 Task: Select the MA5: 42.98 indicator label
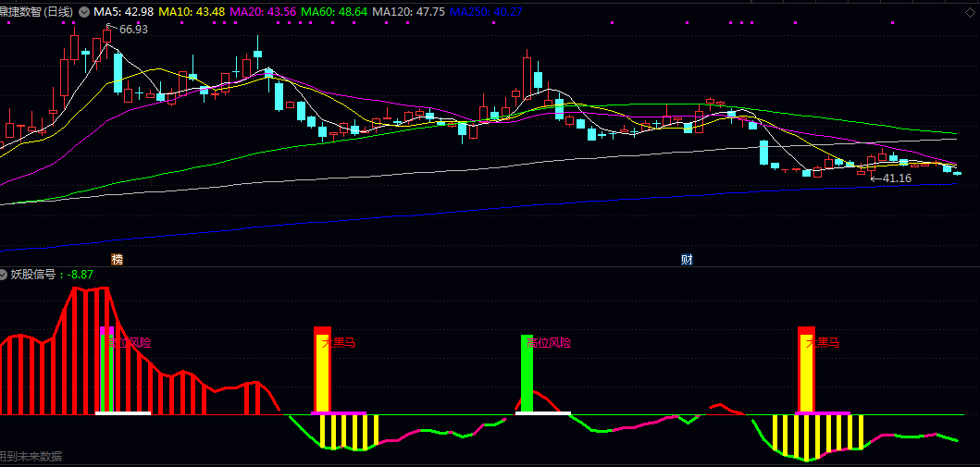coord(123,12)
